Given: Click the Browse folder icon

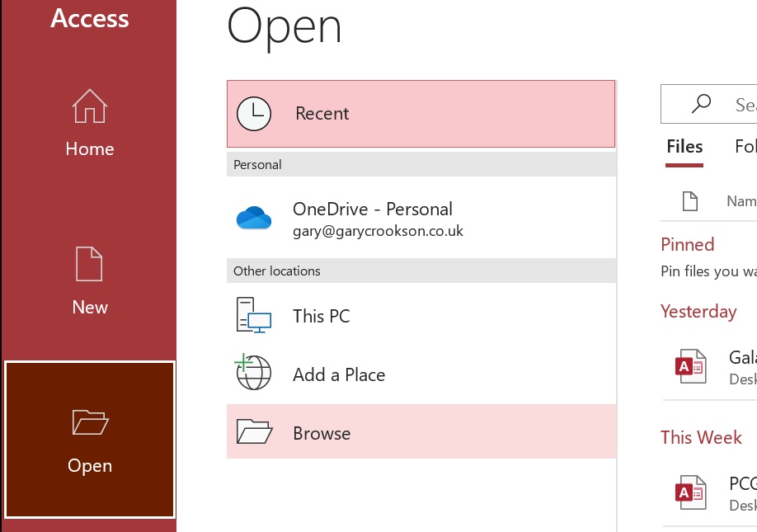Looking at the screenshot, I should (x=254, y=431).
